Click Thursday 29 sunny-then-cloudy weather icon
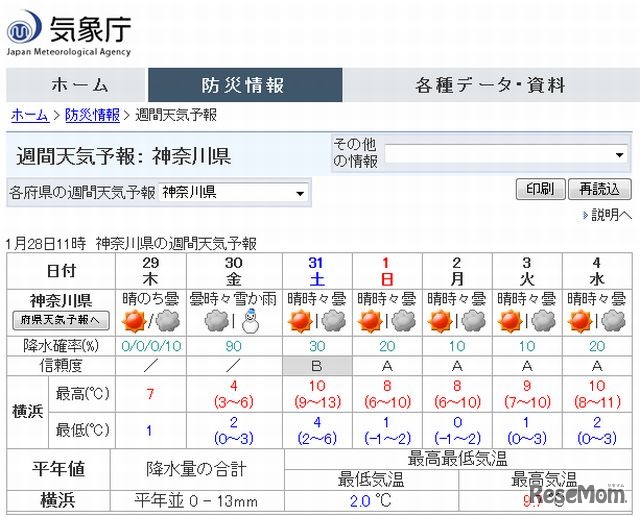The height and width of the screenshot is (517, 640). (151, 321)
